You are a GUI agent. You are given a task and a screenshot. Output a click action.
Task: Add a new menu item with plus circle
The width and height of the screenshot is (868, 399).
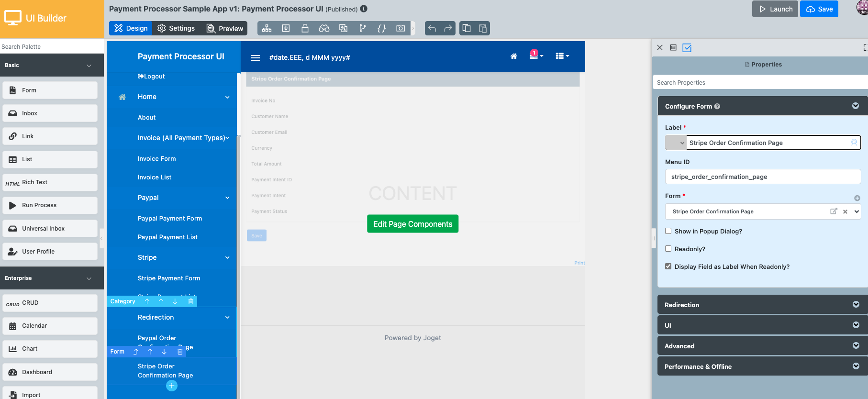(172, 386)
